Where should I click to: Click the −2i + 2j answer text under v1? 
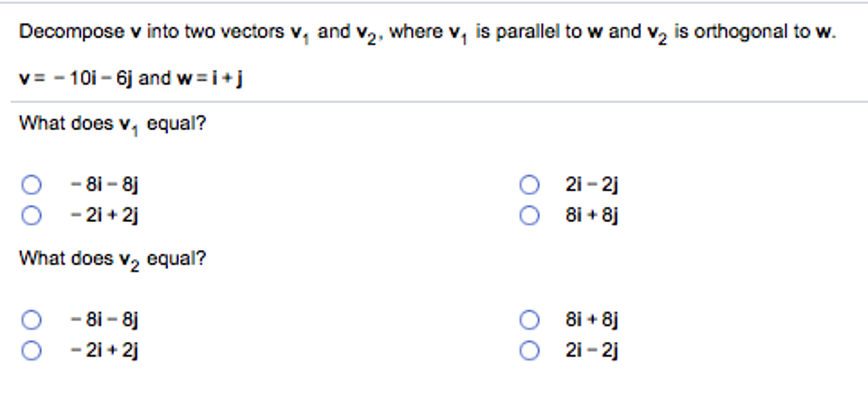click(105, 215)
